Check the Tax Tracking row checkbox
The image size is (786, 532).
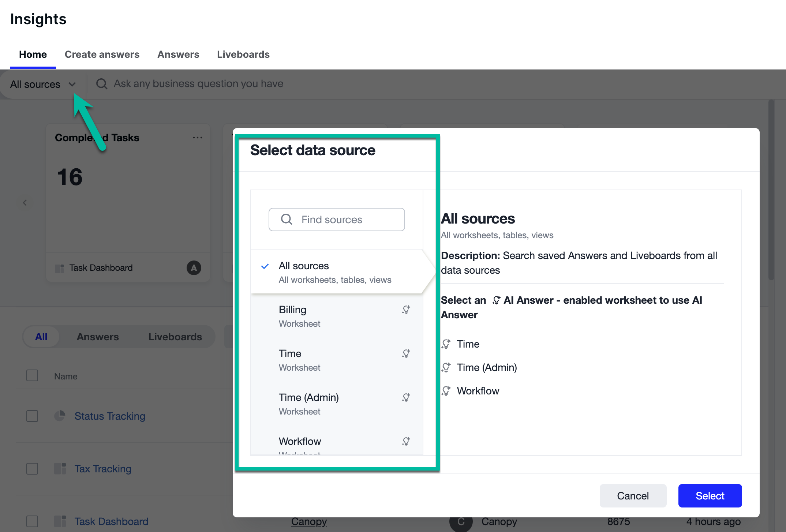point(32,469)
